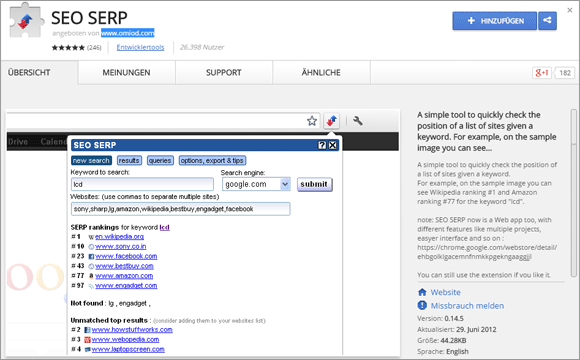The width and height of the screenshot is (580, 360).
Task: Open the www.sony.co.in result link
Action: point(121,246)
